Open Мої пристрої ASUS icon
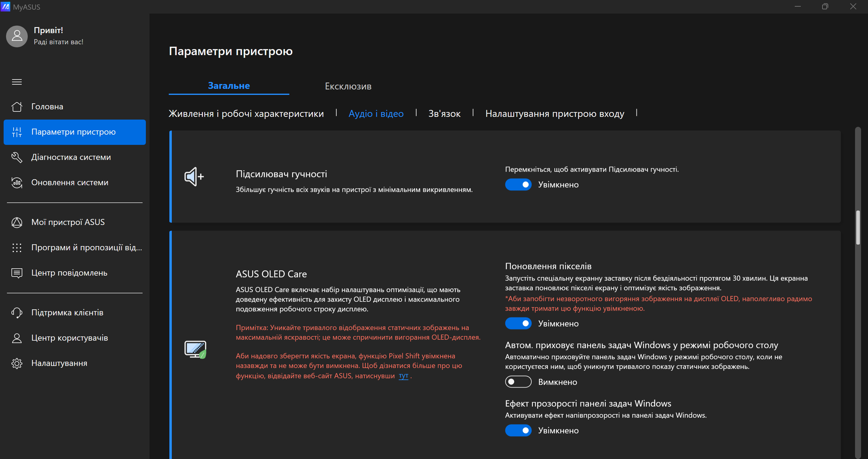This screenshot has width=868, height=459. [x=17, y=222]
